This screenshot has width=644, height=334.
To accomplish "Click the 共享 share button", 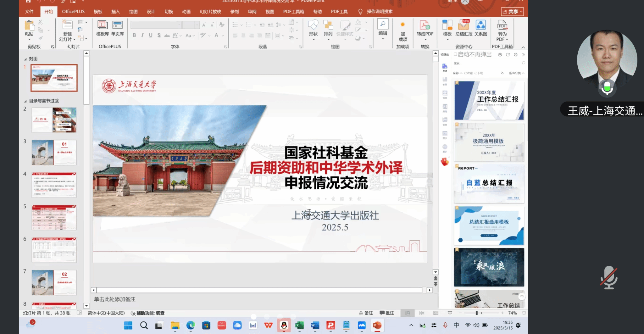I will click(x=512, y=12).
